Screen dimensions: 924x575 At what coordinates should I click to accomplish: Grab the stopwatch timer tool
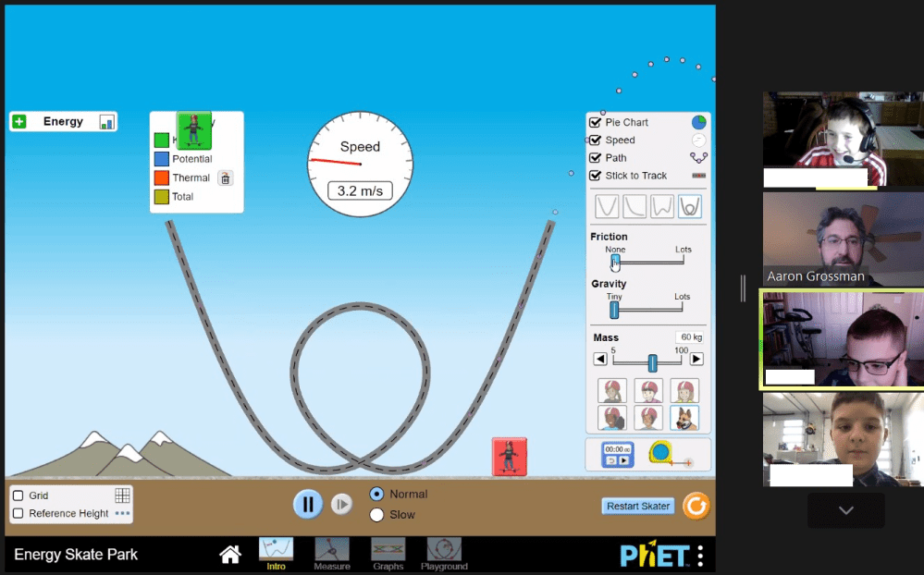click(x=617, y=455)
